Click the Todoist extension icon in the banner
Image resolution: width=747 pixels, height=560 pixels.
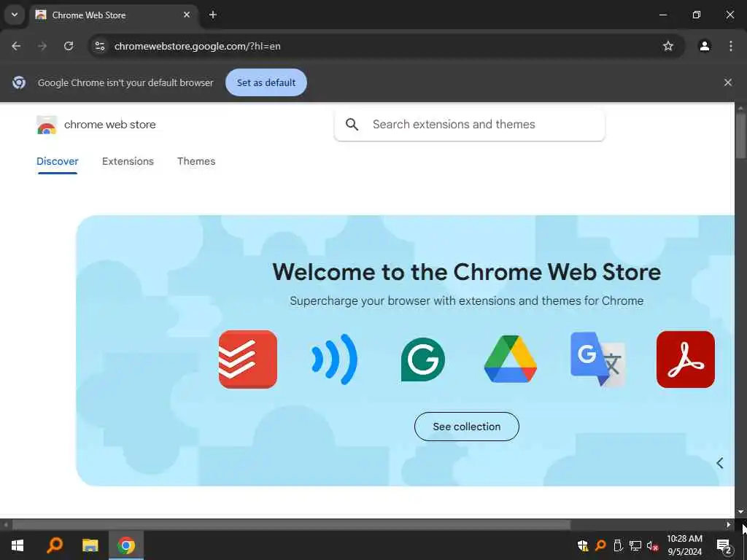click(x=248, y=359)
